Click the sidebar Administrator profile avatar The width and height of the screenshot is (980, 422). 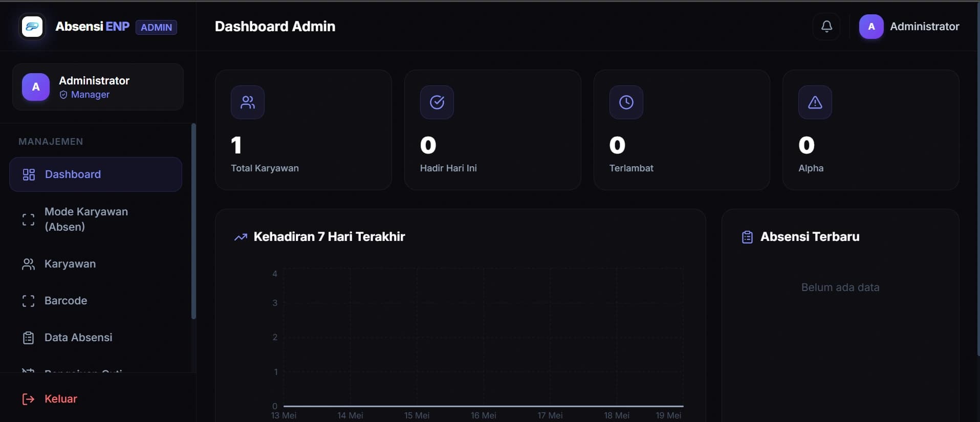pyautogui.click(x=36, y=87)
